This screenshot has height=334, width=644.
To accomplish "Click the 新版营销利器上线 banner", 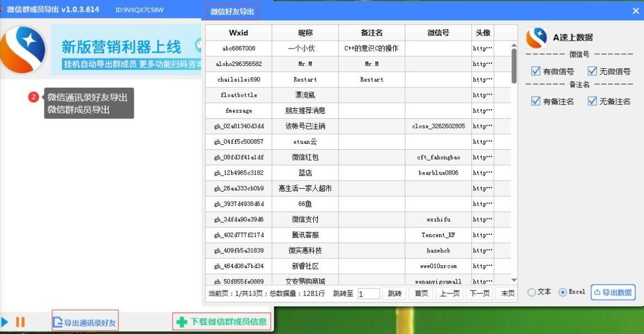I will coord(127,50).
